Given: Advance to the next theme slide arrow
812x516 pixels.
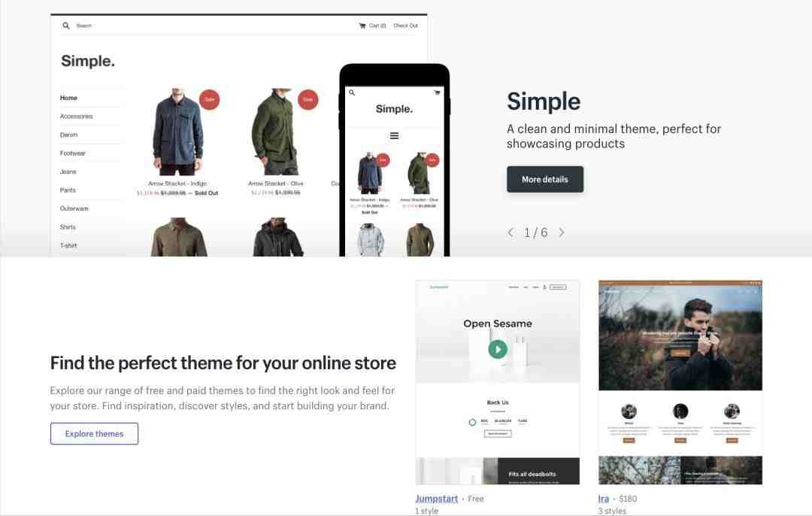Looking at the screenshot, I should 562,232.
